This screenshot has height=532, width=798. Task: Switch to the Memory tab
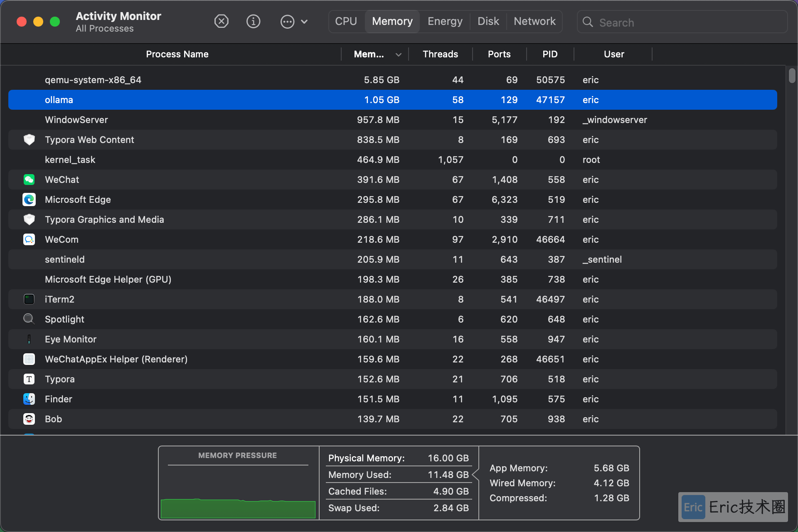click(x=392, y=21)
